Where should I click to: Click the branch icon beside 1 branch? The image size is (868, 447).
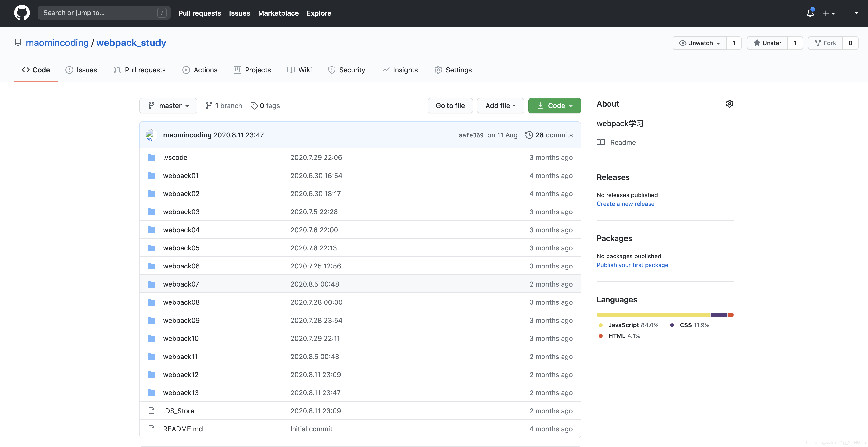click(x=209, y=106)
